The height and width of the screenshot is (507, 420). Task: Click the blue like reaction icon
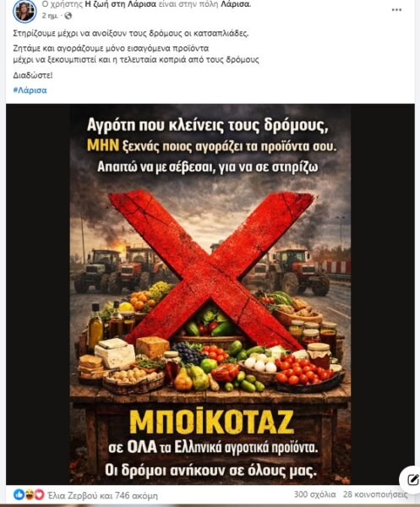pyautogui.click(x=19, y=494)
